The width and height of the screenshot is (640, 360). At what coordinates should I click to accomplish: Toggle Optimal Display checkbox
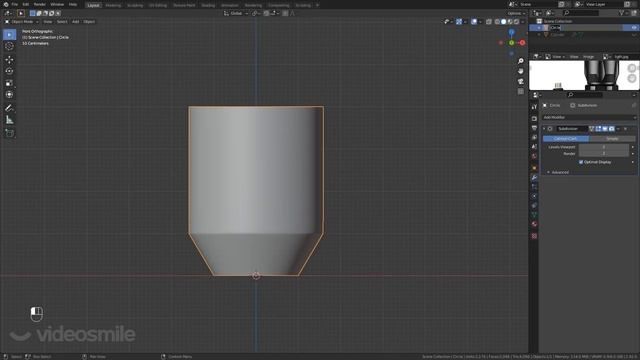pyautogui.click(x=581, y=162)
